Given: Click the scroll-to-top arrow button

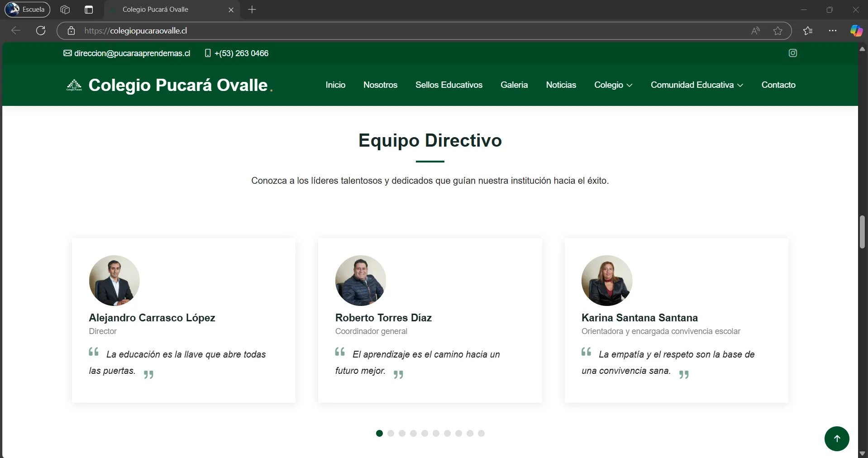Looking at the screenshot, I should pyautogui.click(x=836, y=438).
